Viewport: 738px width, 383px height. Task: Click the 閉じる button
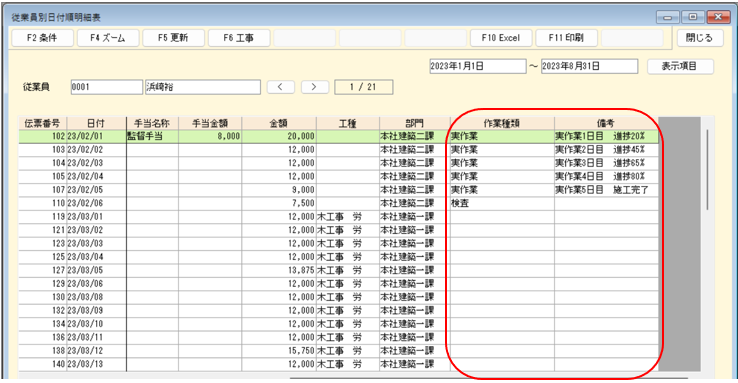(699, 38)
